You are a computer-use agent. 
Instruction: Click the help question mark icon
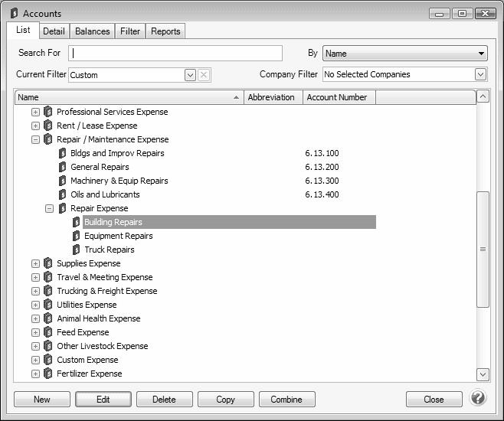tap(478, 398)
